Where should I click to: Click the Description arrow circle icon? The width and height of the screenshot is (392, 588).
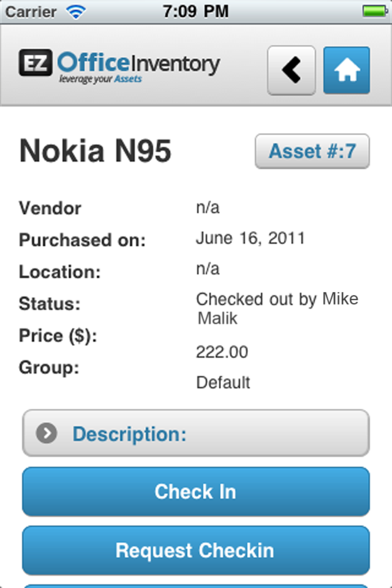tap(47, 434)
